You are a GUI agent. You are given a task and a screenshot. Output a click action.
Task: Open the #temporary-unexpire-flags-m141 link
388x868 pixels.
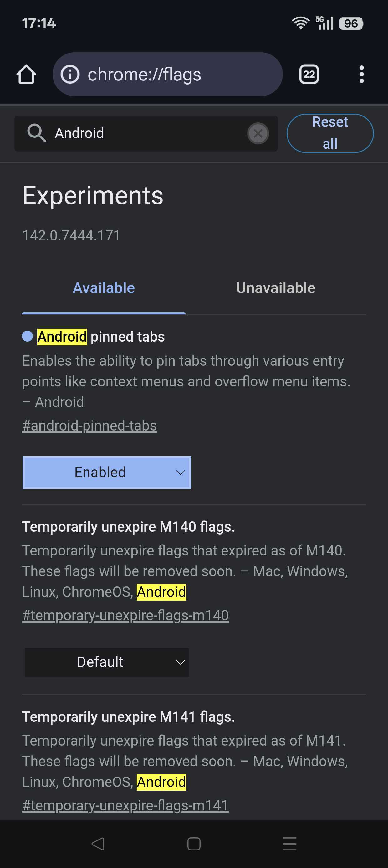coord(125,805)
